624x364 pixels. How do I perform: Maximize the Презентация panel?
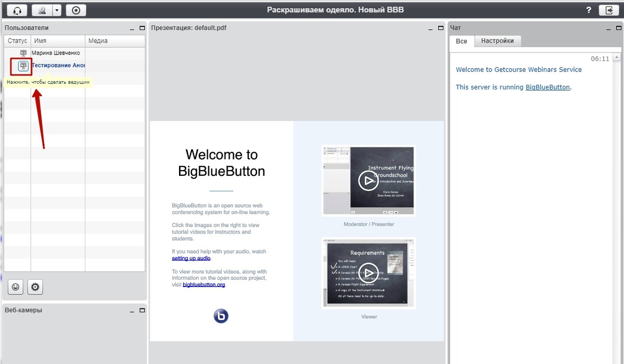pos(440,28)
